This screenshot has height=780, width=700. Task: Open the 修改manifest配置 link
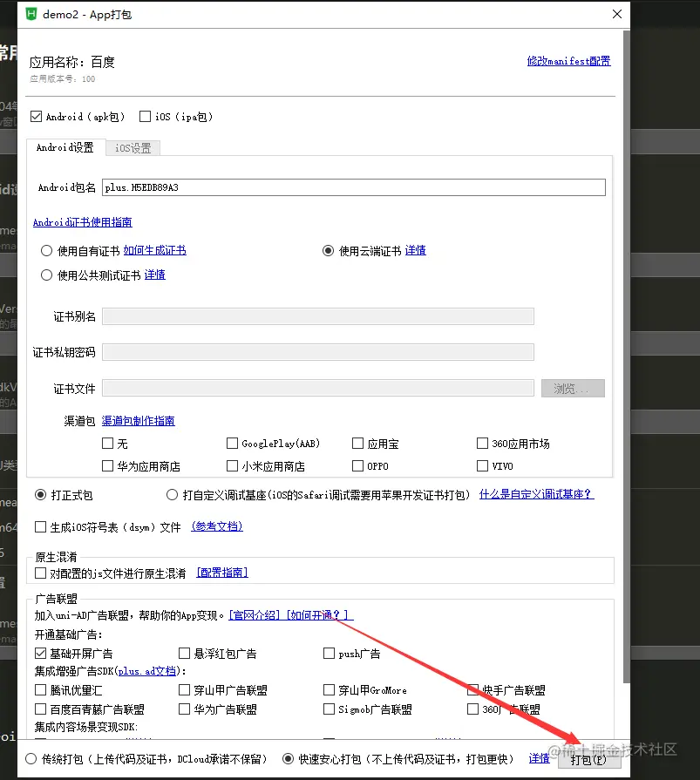pos(568,60)
